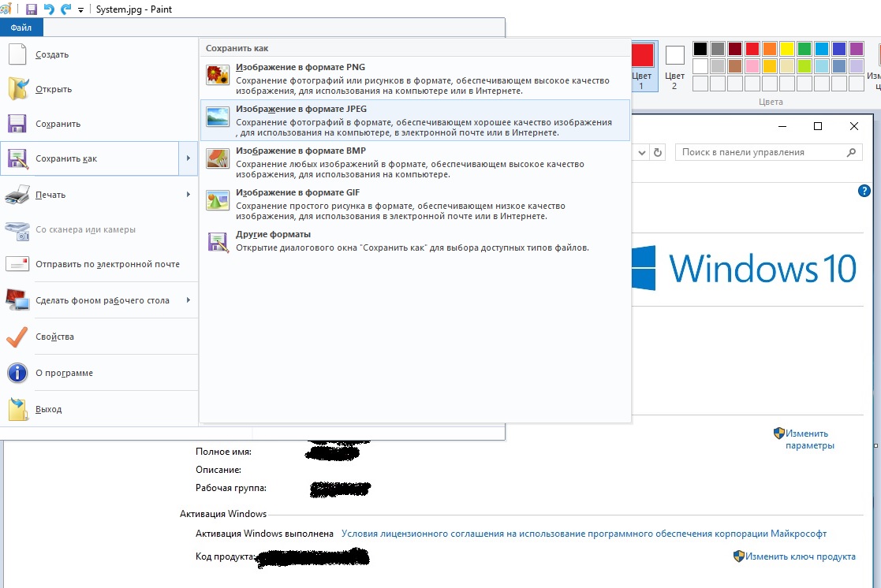Click the floppy disk icon beside Сохранить
Viewport: 881px width, 588px height.
point(17,124)
